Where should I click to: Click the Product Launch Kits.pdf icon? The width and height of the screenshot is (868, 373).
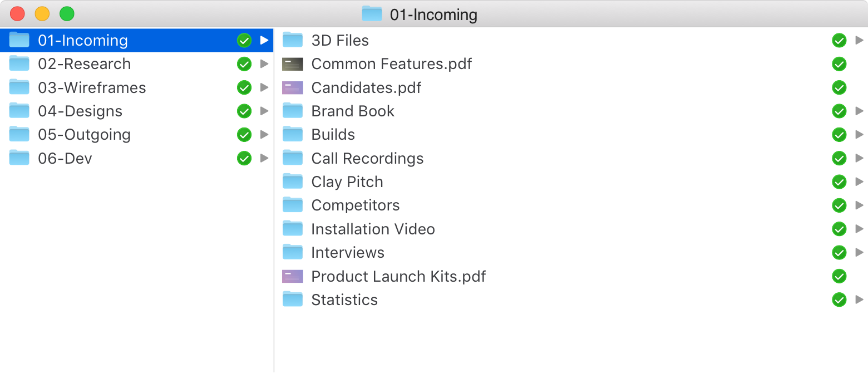point(293,276)
